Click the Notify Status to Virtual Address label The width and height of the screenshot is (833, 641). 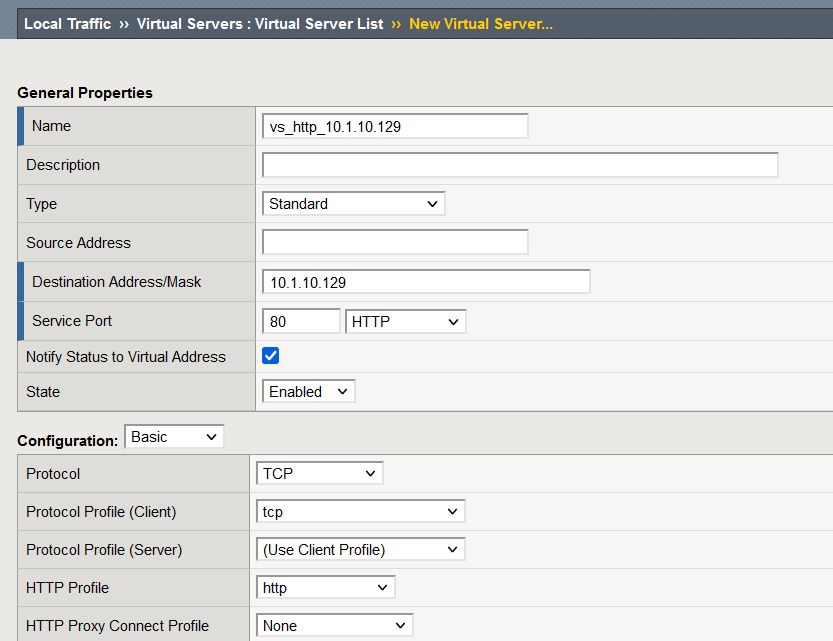(x=126, y=357)
